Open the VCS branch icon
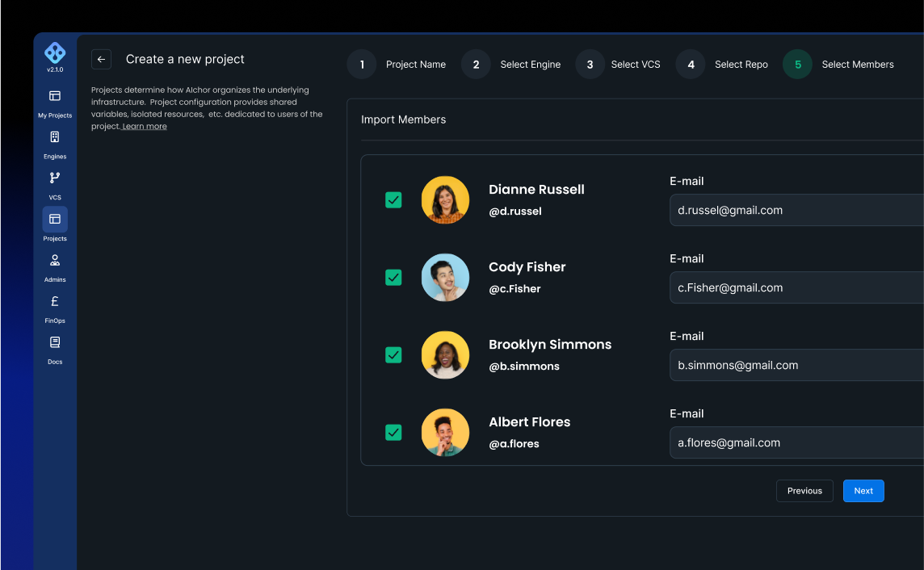 tap(55, 178)
